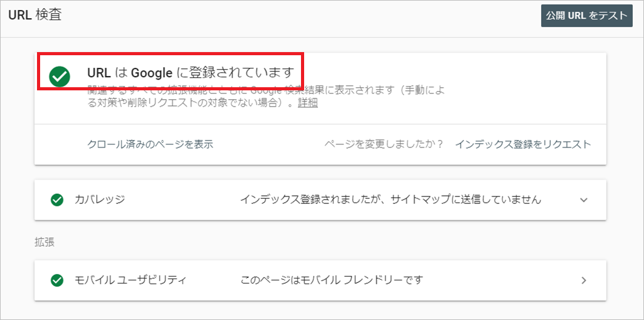Screen dimensions: 644x320
Task: Click インデックス登録をリクエスト
Action: coord(523,144)
